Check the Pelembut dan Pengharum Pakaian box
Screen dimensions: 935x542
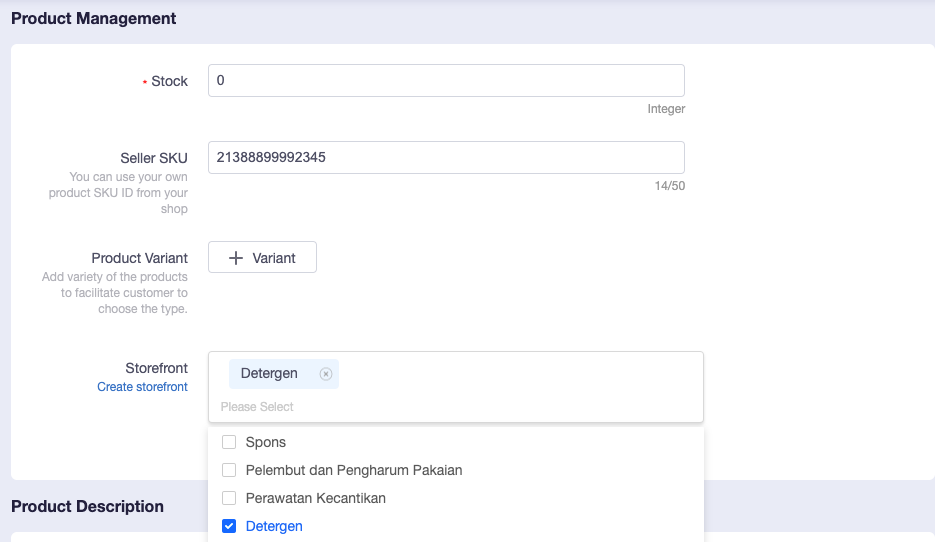(x=229, y=470)
